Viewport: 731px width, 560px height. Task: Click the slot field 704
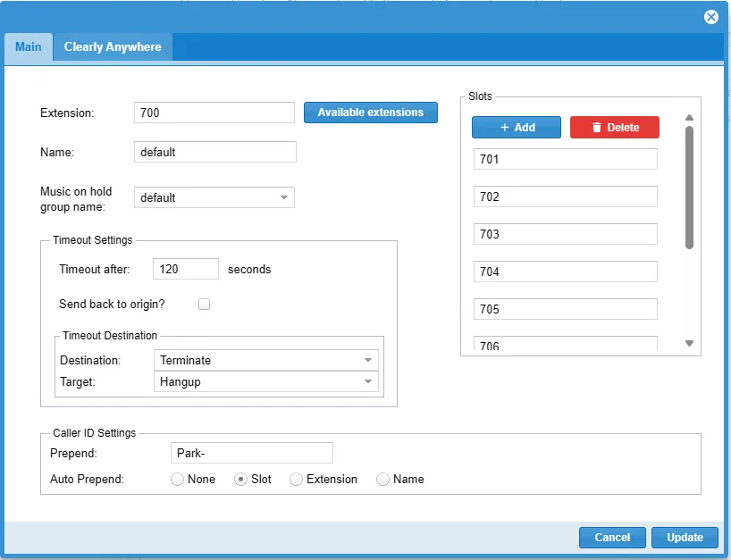tap(566, 272)
